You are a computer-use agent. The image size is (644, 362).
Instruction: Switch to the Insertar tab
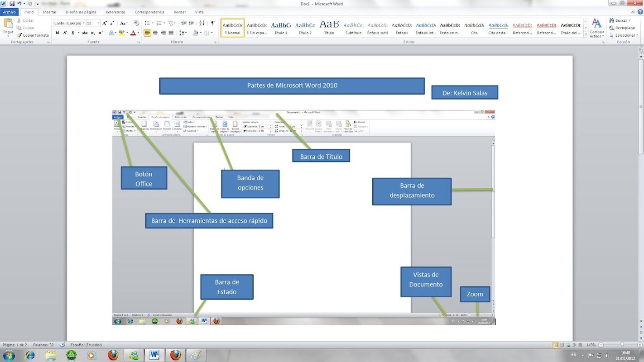tap(49, 12)
